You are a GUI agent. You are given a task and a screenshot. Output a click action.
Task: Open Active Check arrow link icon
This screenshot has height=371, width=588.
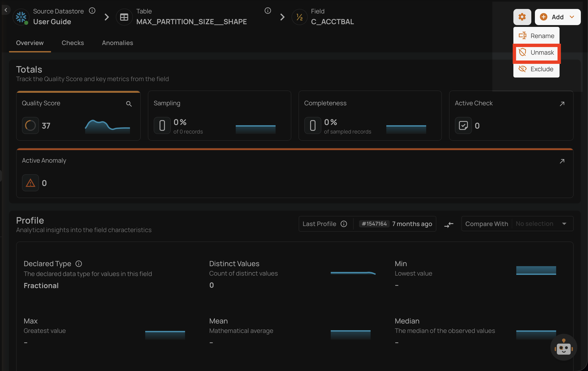[x=562, y=104]
